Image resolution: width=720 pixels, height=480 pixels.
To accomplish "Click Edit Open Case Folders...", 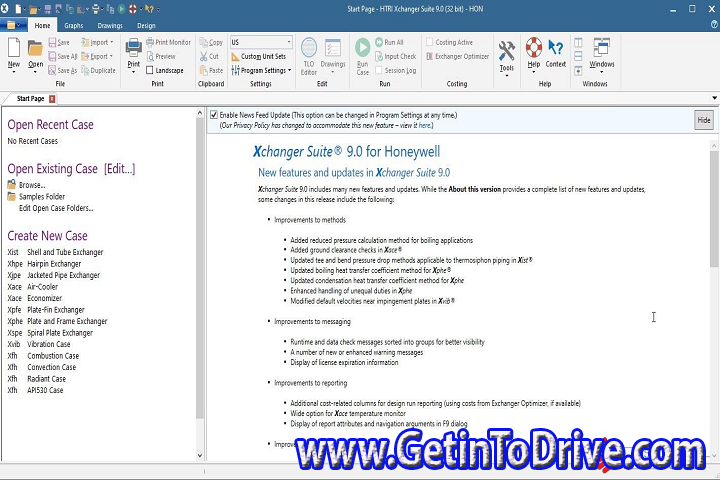I will click(x=56, y=208).
